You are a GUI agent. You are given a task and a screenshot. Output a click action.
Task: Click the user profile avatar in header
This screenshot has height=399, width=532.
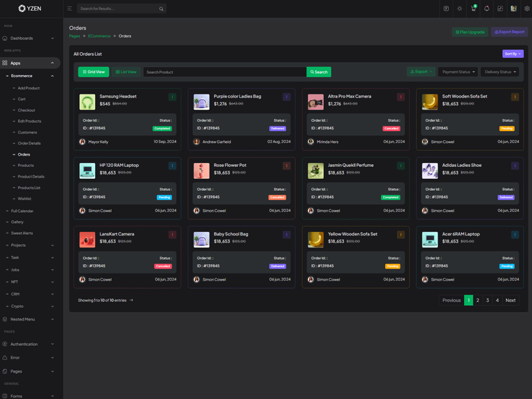tap(513, 9)
